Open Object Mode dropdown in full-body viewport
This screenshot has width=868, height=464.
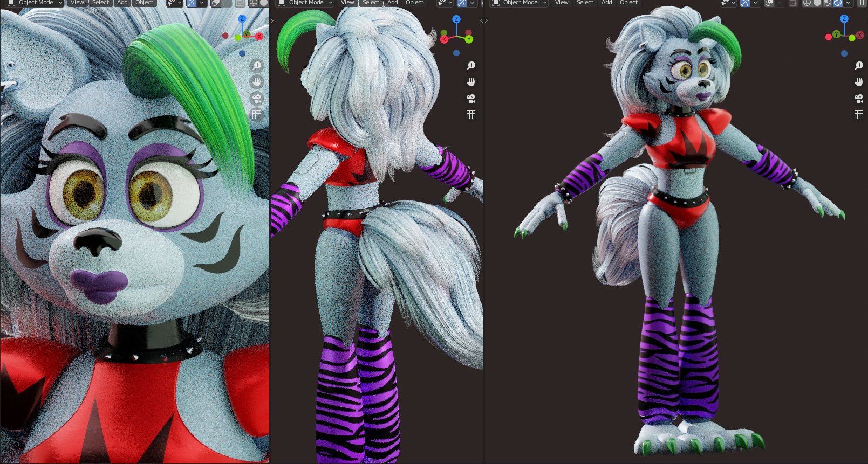click(520, 3)
